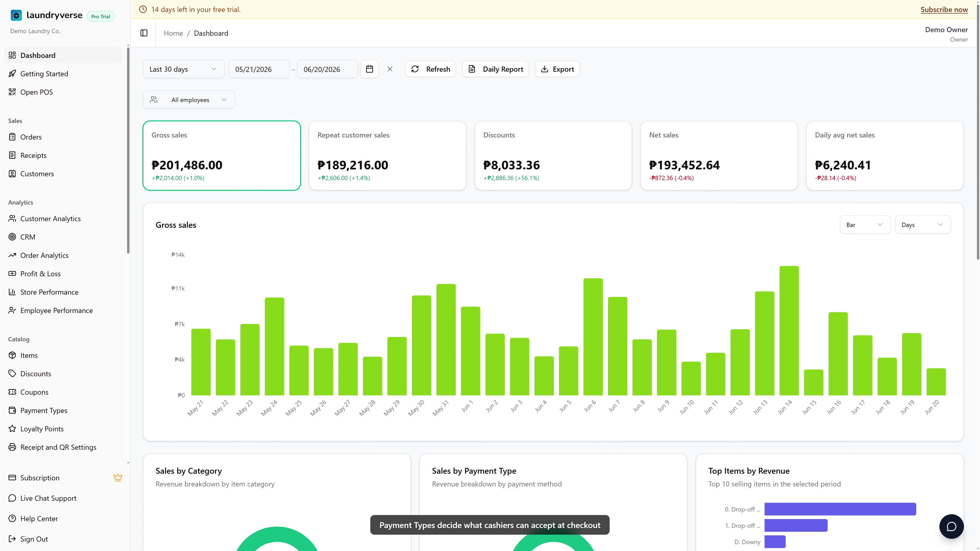Open Dashboard in the sidebar
The width and height of the screenshot is (980, 551).
pos(63,55)
